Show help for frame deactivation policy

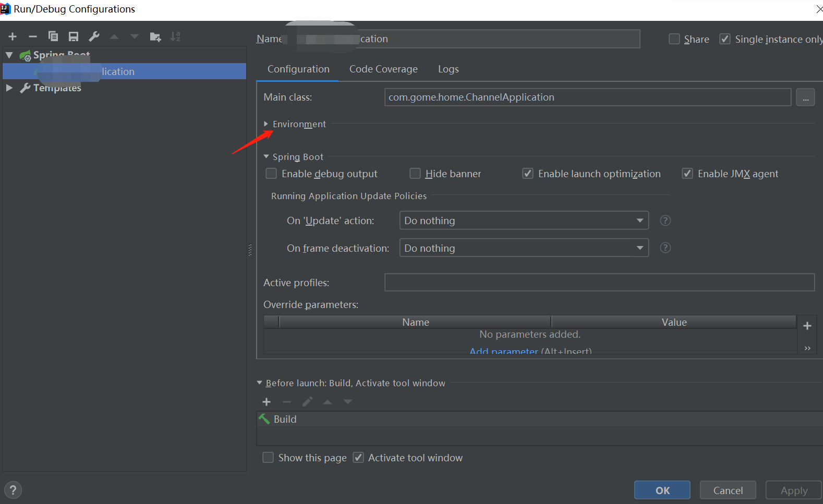click(665, 248)
